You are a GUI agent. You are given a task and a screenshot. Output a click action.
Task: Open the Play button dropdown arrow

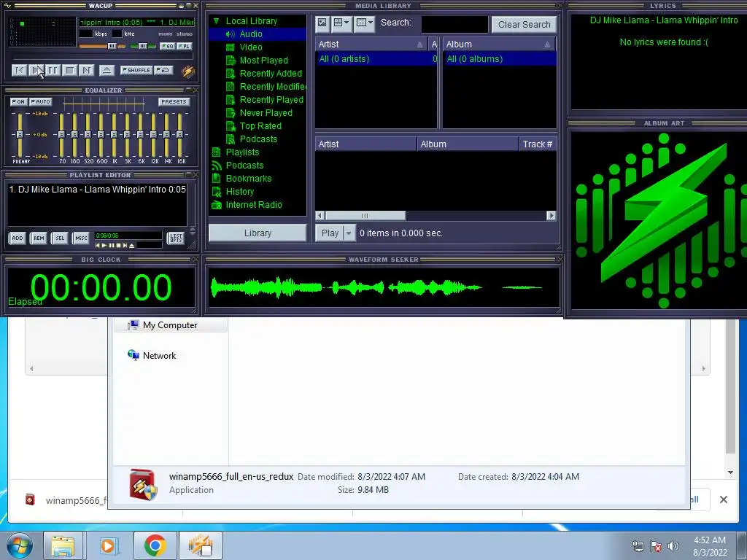tap(349, 233)
